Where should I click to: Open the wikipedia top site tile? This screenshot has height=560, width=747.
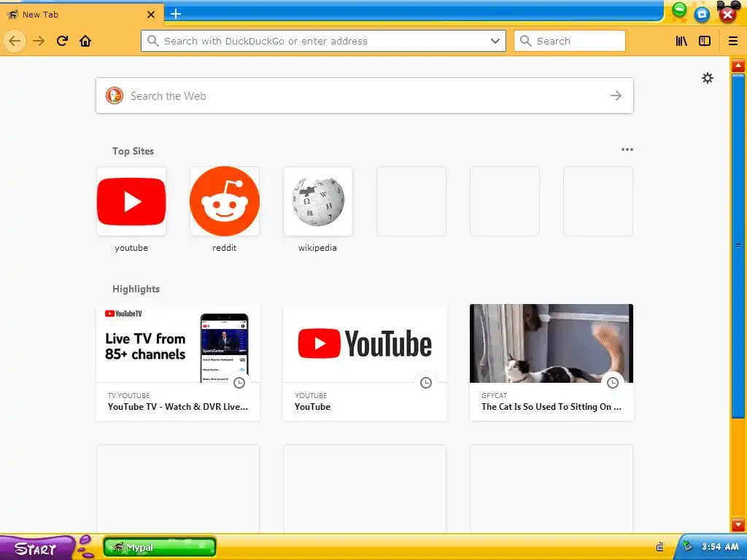[318, 201]
